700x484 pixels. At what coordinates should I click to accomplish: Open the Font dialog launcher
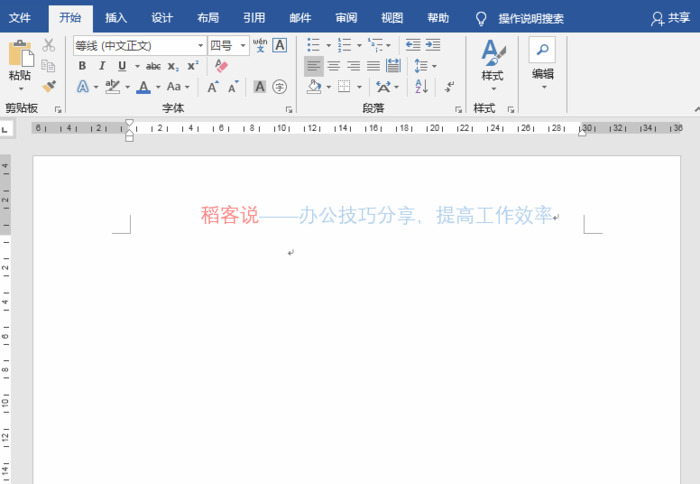(289, 109)
